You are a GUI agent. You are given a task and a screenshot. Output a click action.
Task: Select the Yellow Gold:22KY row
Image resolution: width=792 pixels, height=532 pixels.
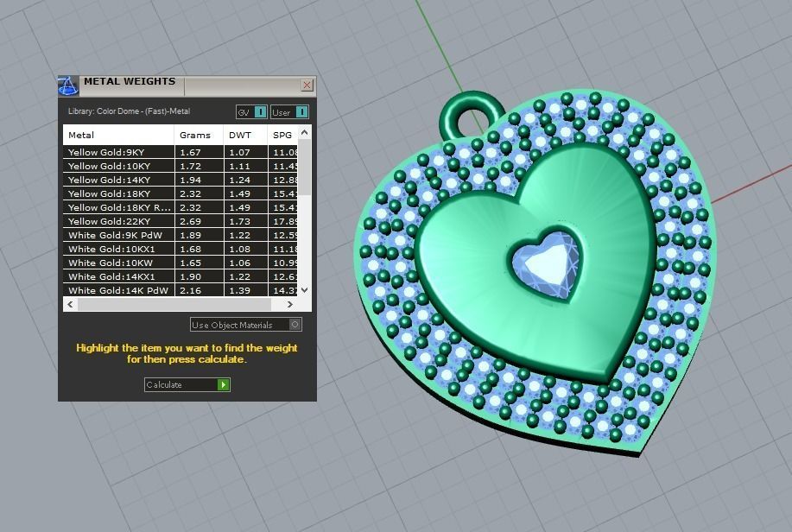click(181, 221)
